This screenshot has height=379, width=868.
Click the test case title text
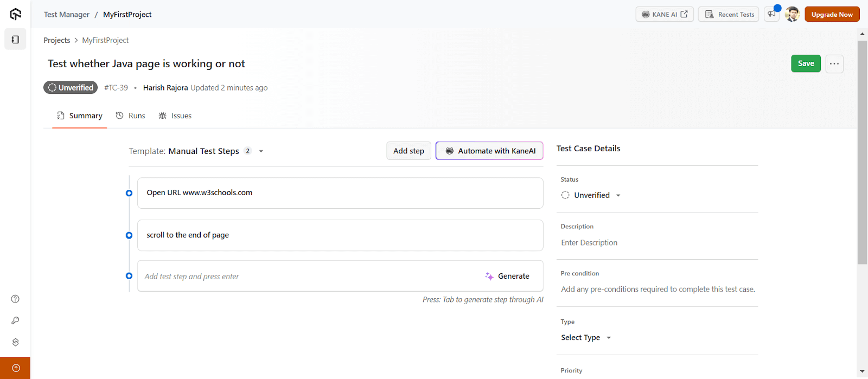[x=146, y=63]
